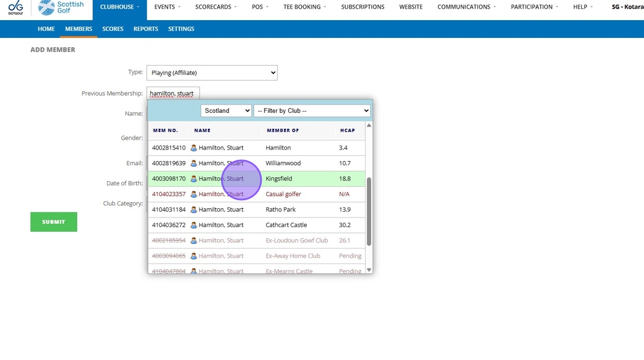The image size is (644, 360).
Task: Click person icon in Ex-Loudoun Gowf Club row
Action: 194,241
